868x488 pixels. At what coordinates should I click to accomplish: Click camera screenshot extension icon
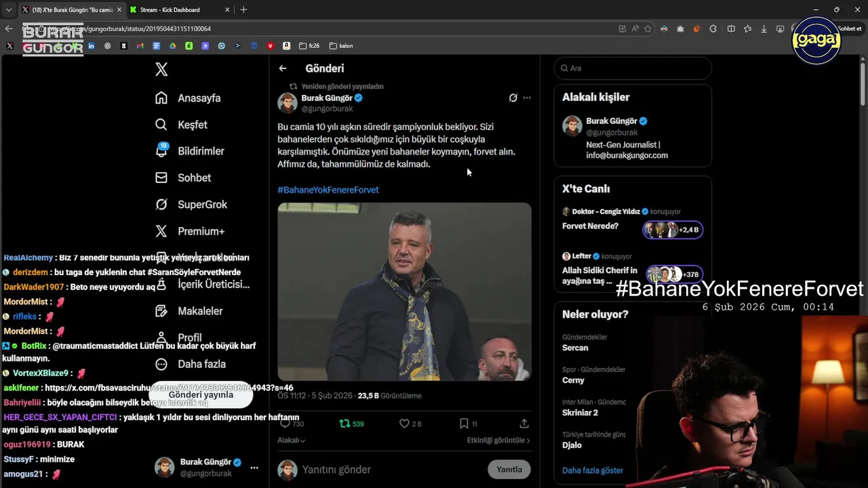[x=680, y=28]
